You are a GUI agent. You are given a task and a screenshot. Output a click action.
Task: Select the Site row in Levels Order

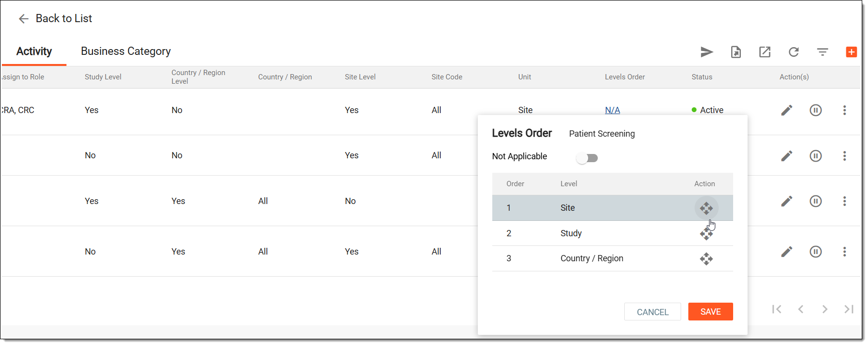(612, 208)
